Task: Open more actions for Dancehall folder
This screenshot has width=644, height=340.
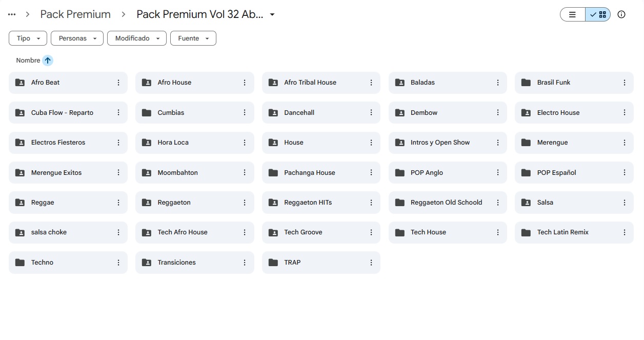Action: [371, 113]
